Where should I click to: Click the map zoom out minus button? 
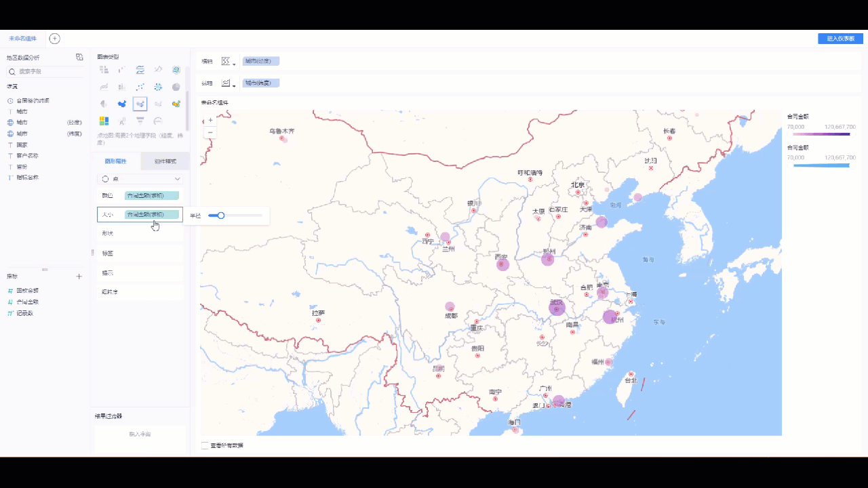(x=210, y=132)
